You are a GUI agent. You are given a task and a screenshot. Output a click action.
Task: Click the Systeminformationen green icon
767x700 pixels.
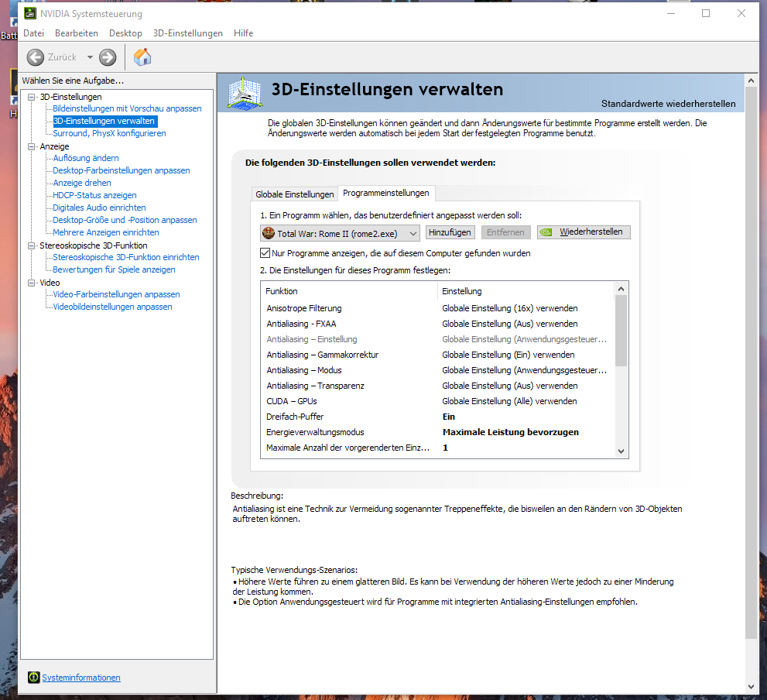click(x=34, y=678)
